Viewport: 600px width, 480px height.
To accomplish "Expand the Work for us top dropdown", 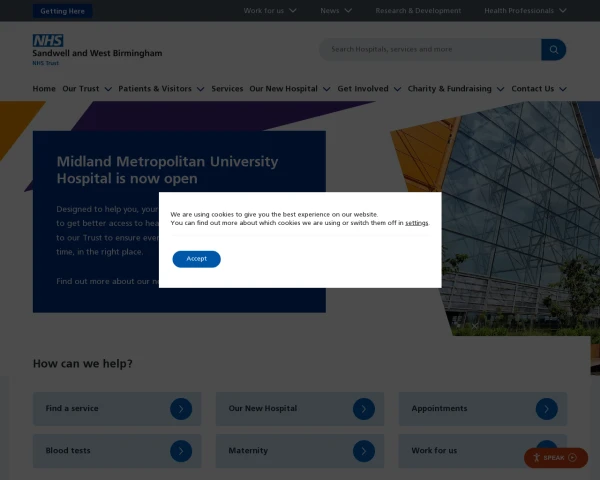I will pyautogui.click(x=270, y=11).
